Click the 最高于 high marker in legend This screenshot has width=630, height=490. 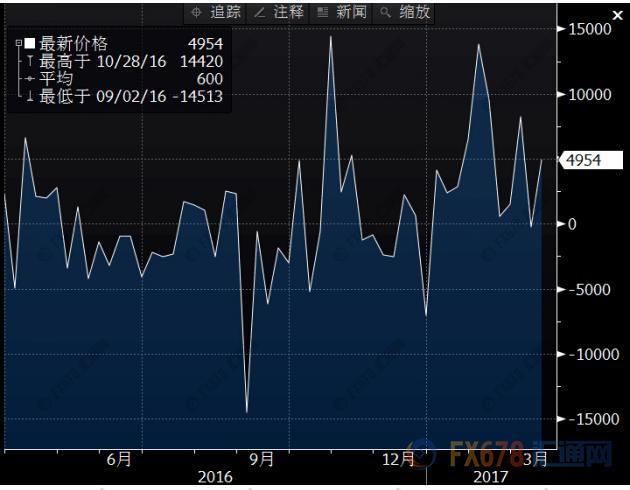click(29, 62)
